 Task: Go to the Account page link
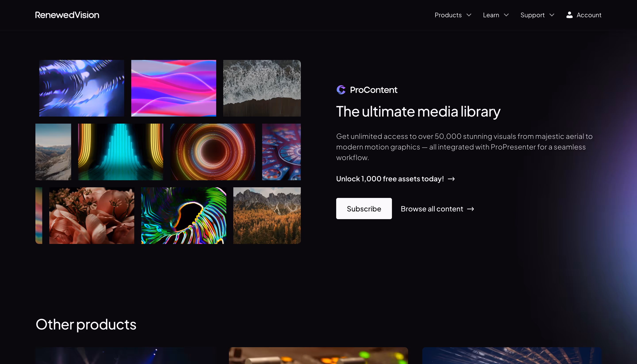589,15
